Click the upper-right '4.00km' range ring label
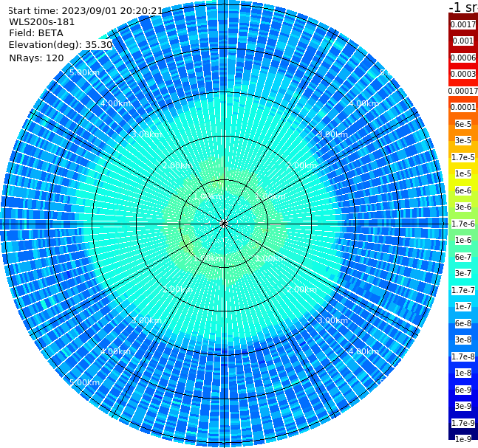 (x=363, y=103)
